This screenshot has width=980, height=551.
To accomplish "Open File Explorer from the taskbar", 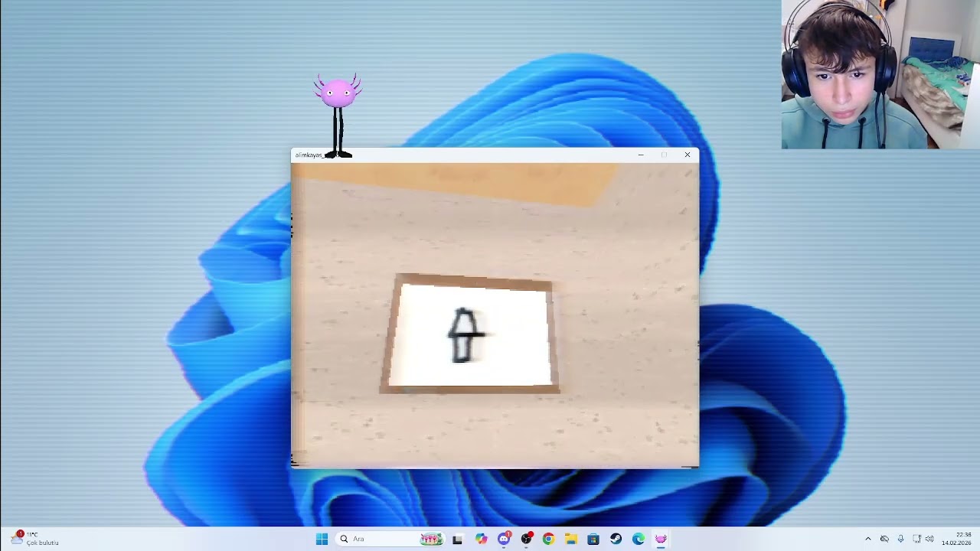I will (571, 539).
